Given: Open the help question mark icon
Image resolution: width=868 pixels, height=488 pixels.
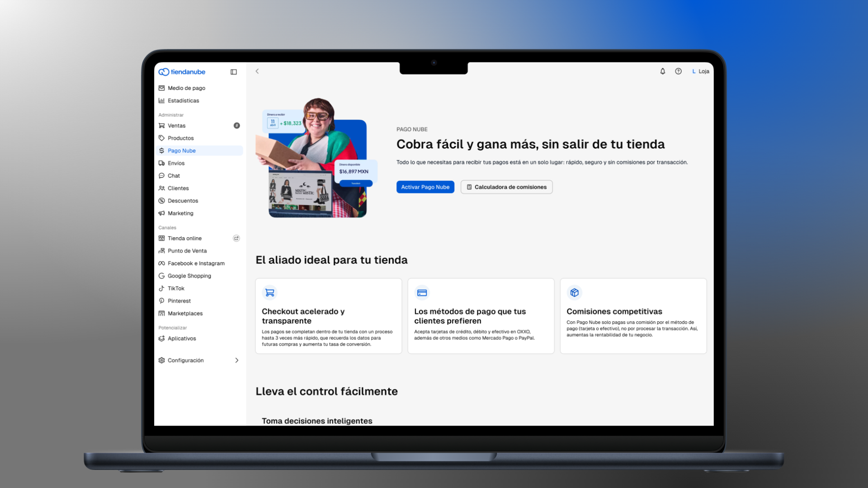Looking at the screenshot, I should pyautogui.click(x=679, y=71).
